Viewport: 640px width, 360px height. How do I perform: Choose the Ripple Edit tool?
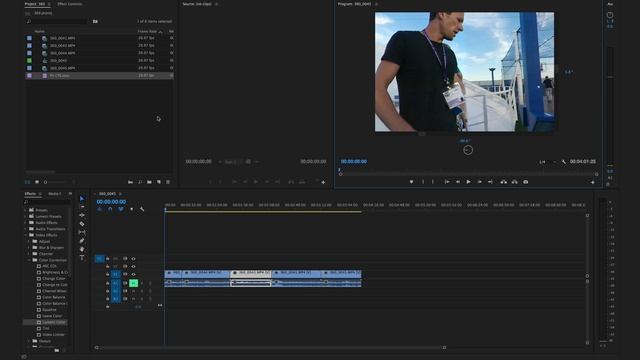coord(82,215)
